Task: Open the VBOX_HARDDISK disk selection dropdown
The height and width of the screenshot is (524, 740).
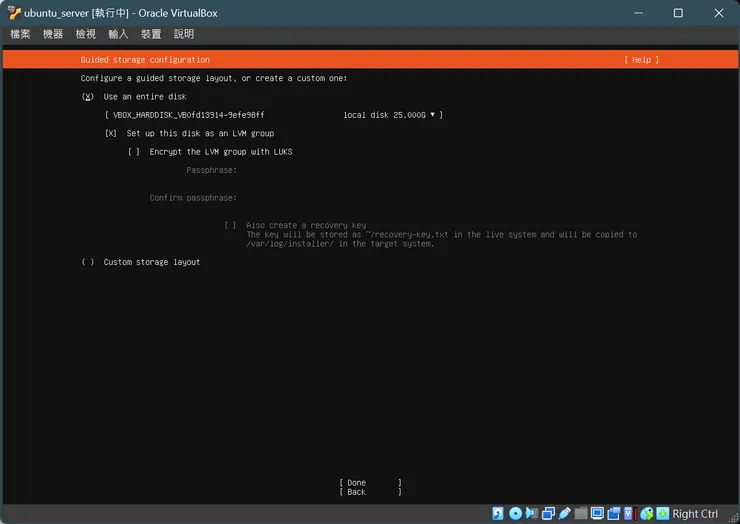Action: [x=274, y=115]
